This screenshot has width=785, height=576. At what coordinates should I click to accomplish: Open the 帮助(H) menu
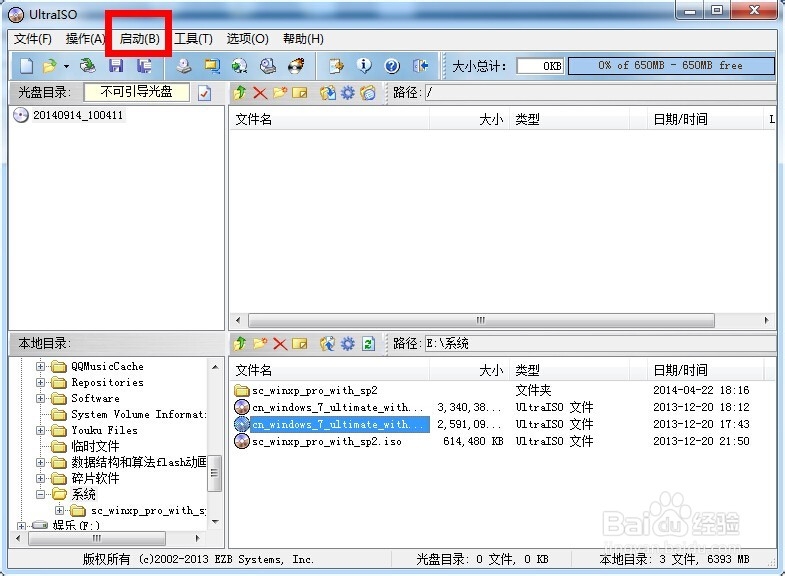(303, 39)
